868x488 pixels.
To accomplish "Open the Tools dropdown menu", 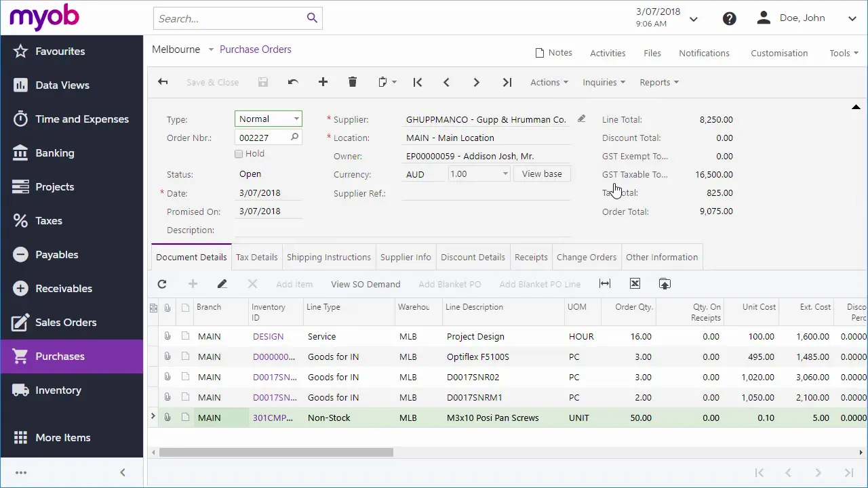I will [x=844, y=53].
